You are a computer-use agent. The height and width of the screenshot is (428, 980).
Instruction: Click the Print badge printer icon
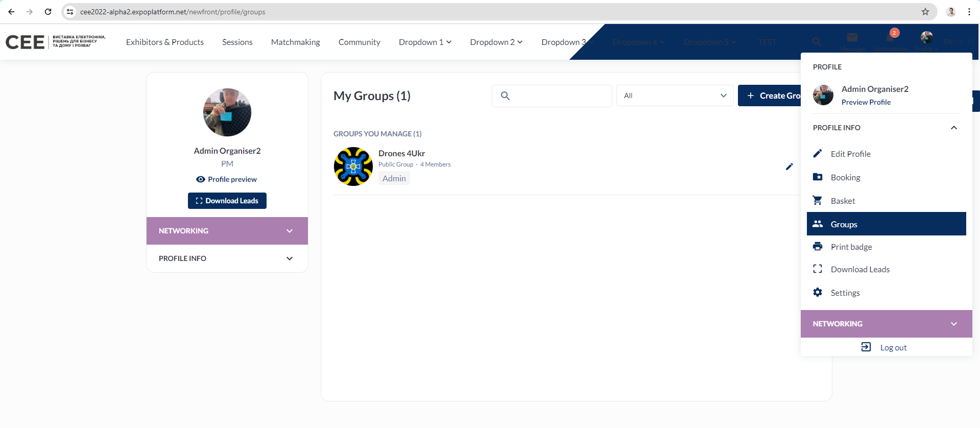tap(818, 247)
